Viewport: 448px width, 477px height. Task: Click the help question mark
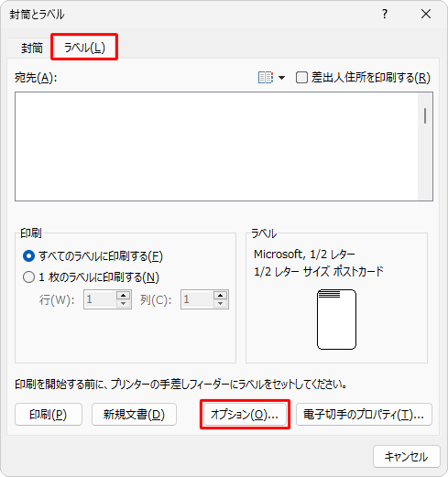pos(385,14)
